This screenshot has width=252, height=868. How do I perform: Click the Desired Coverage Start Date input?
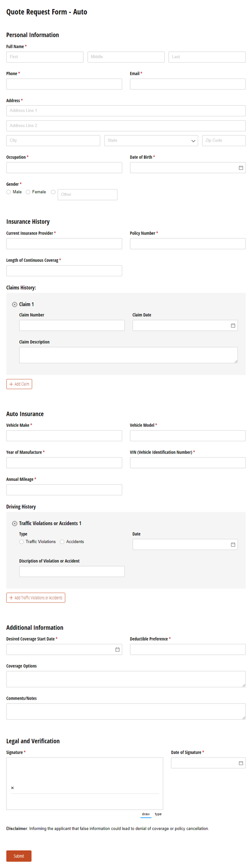64,649
